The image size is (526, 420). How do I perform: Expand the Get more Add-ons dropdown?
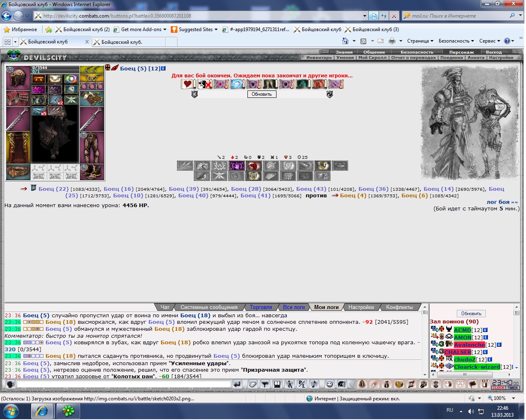pos(165,29)
